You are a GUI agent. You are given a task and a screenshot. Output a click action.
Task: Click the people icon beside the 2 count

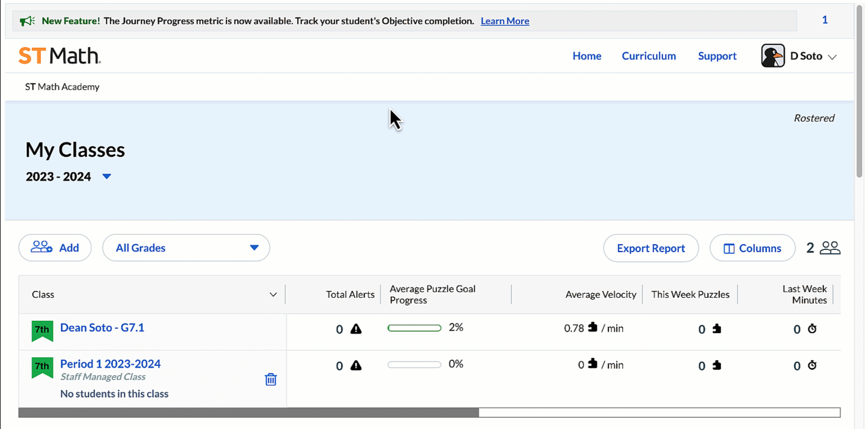830,248
